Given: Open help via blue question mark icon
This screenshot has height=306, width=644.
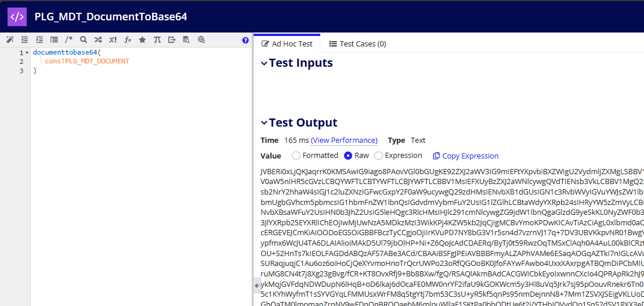Looking at the screenshot, I should click(245, 40).
